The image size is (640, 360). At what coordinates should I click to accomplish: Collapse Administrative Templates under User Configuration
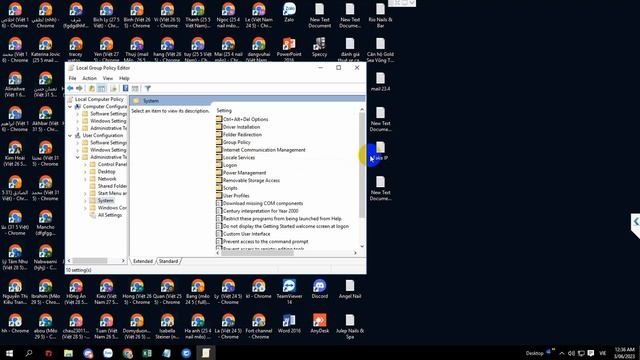coord(78,157)
